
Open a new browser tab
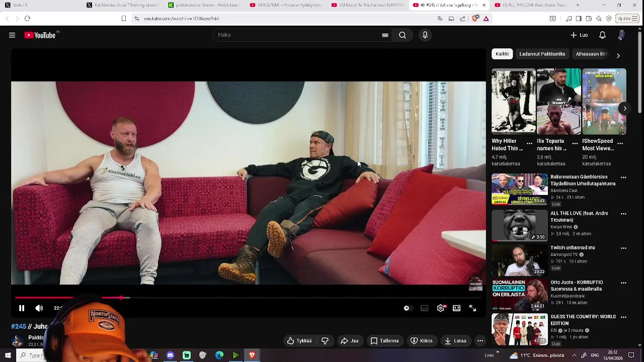tap(578, 5)
